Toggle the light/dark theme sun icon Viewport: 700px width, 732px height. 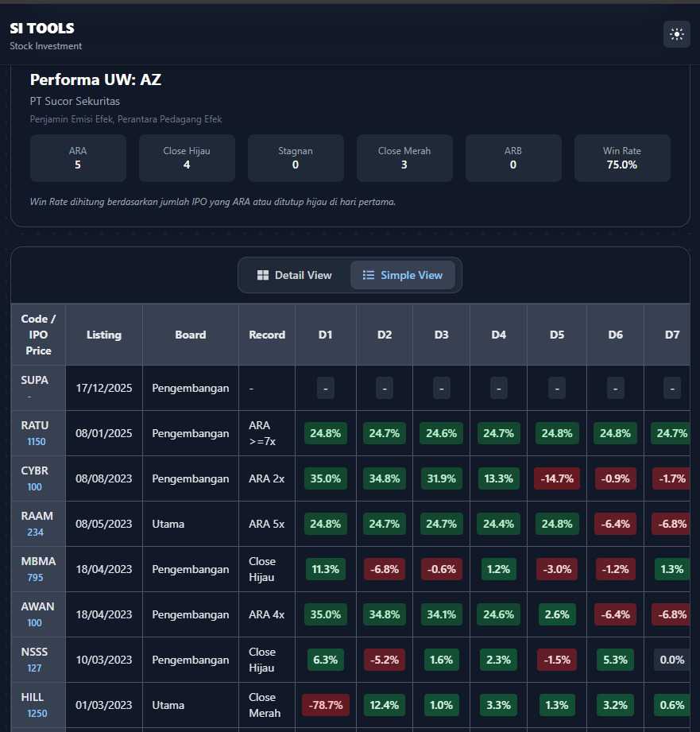677,34
